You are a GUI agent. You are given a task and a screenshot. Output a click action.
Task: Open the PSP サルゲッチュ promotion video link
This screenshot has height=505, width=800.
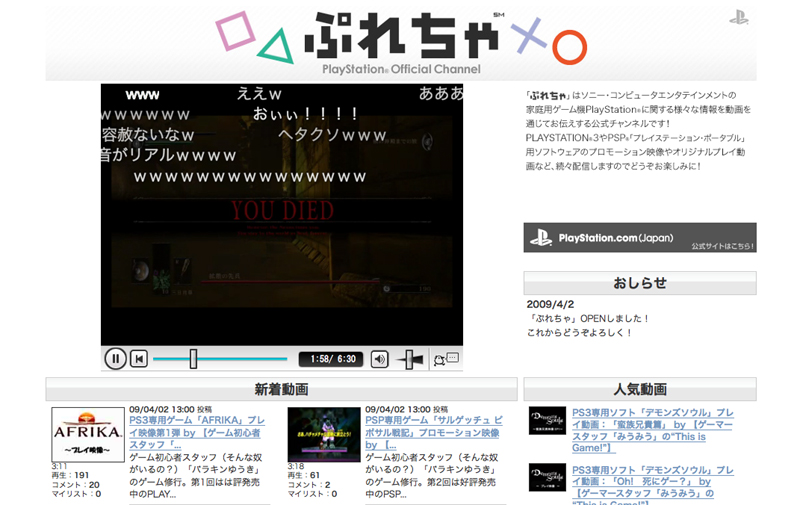coord(433,432)
